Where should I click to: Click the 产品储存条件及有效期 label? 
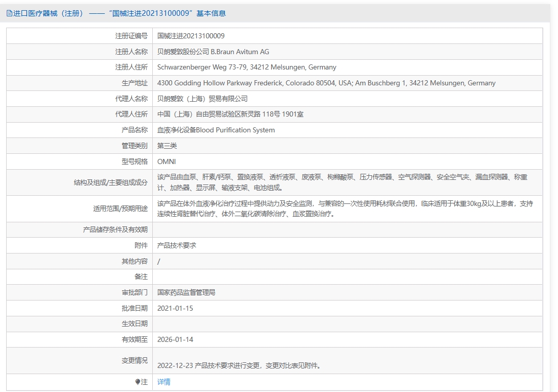coord(115,229)
